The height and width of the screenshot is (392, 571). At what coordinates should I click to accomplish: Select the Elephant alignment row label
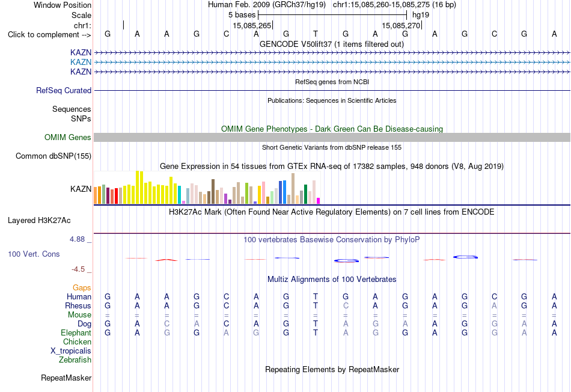(x=76, y=332)
